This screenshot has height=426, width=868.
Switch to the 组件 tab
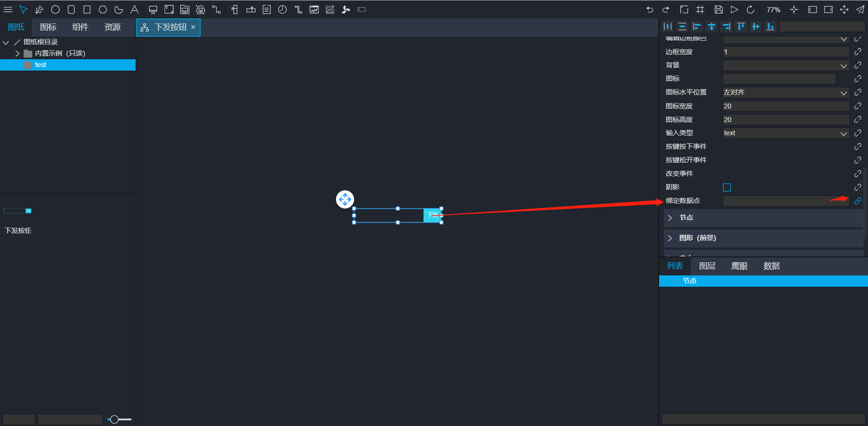point(80,27)
